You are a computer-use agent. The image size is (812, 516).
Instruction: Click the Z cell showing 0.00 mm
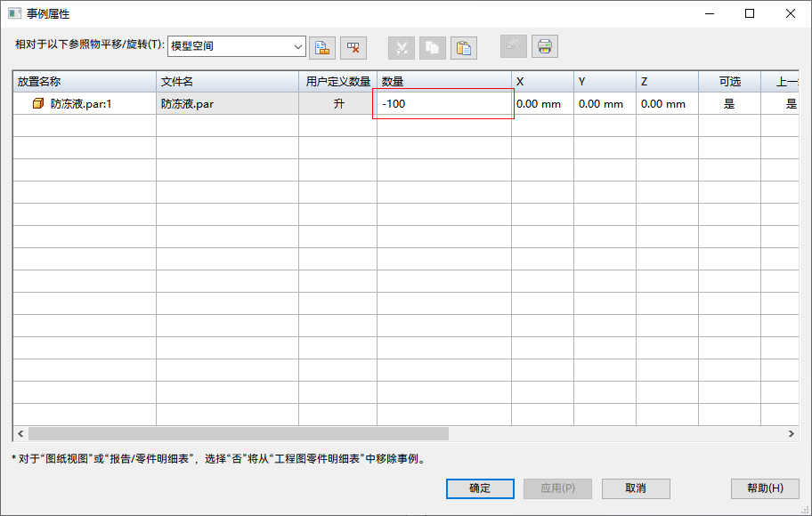point(667,103)
